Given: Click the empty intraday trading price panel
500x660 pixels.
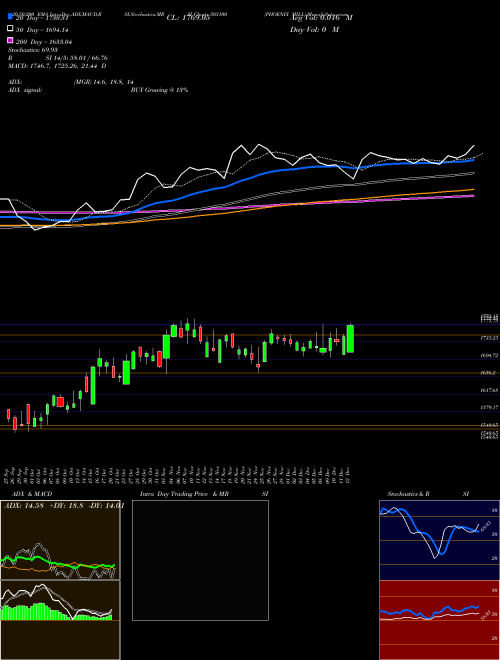Looking at the screenshot, I should tap(200, 560).
